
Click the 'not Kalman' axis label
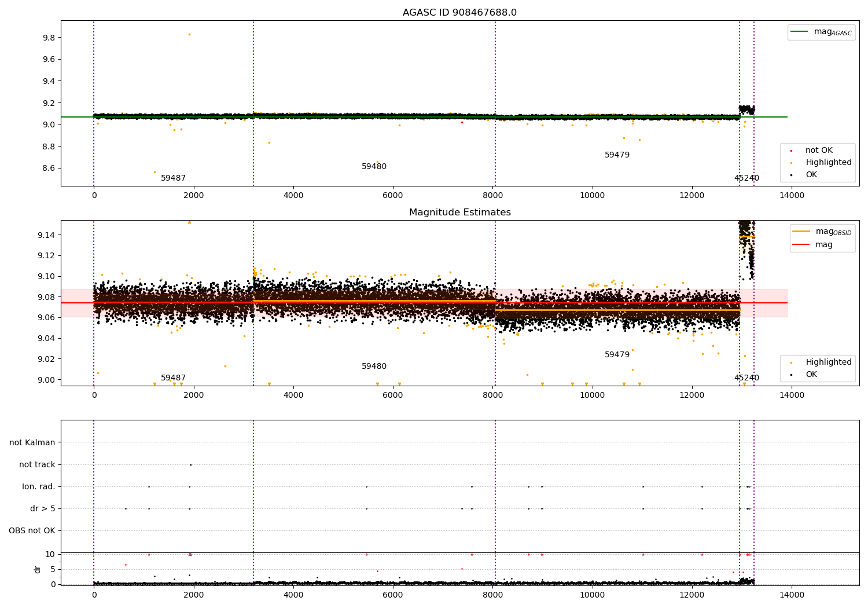point(32,443)
